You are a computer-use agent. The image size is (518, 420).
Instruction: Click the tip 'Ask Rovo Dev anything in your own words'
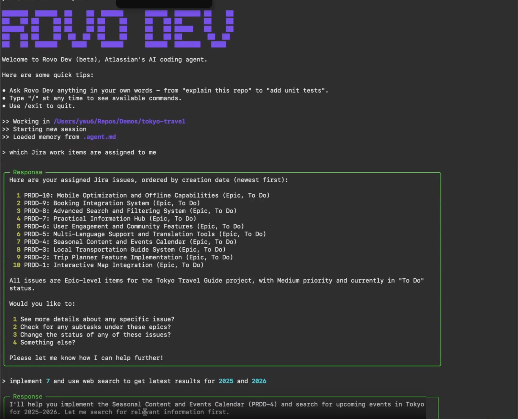pyautogui.click(x=165, y=91)
